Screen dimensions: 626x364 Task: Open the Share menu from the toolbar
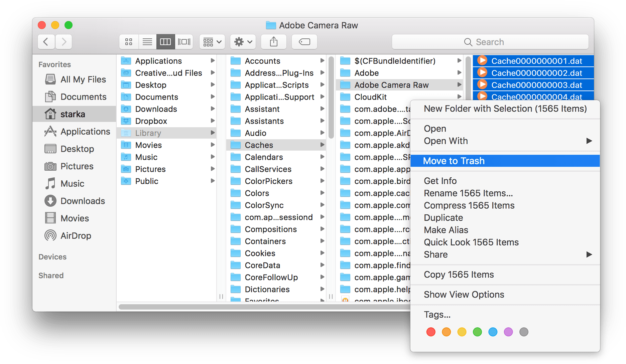pos(273,41)
